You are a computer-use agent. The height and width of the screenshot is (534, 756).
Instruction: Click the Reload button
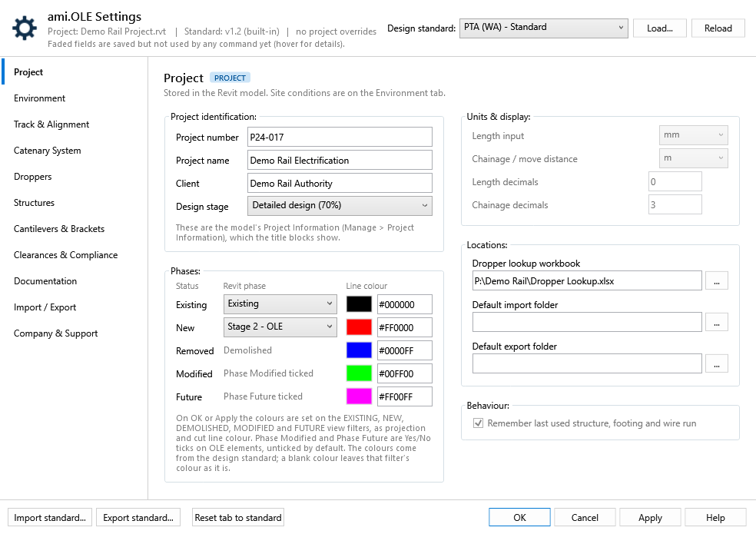click(718, 28)
